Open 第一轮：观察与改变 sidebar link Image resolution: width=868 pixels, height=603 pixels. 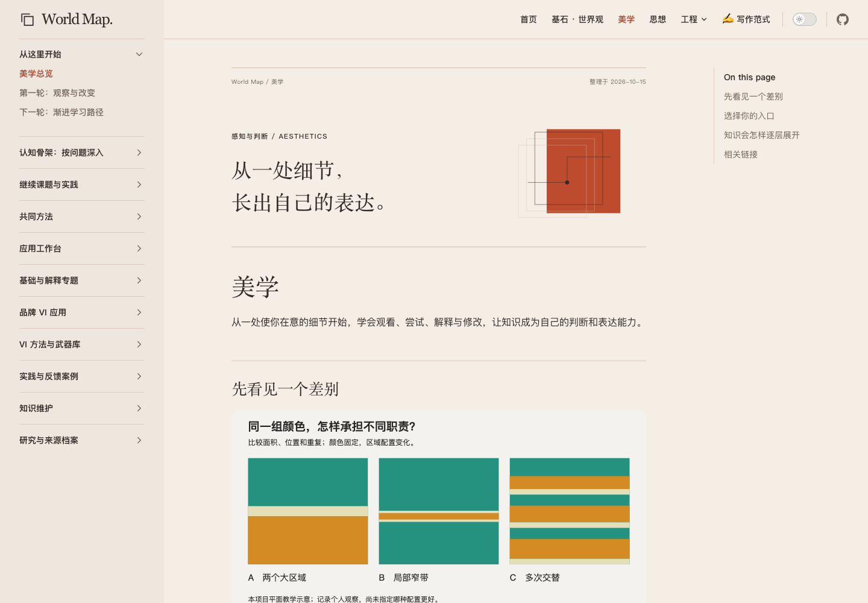tap(57, 93)
